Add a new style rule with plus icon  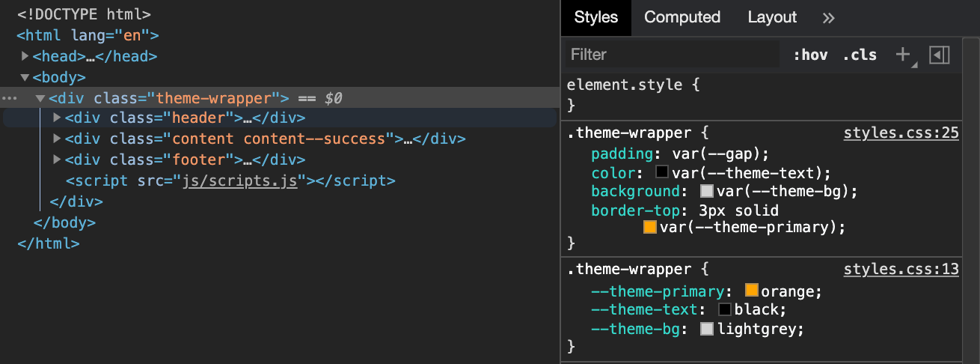904,54
